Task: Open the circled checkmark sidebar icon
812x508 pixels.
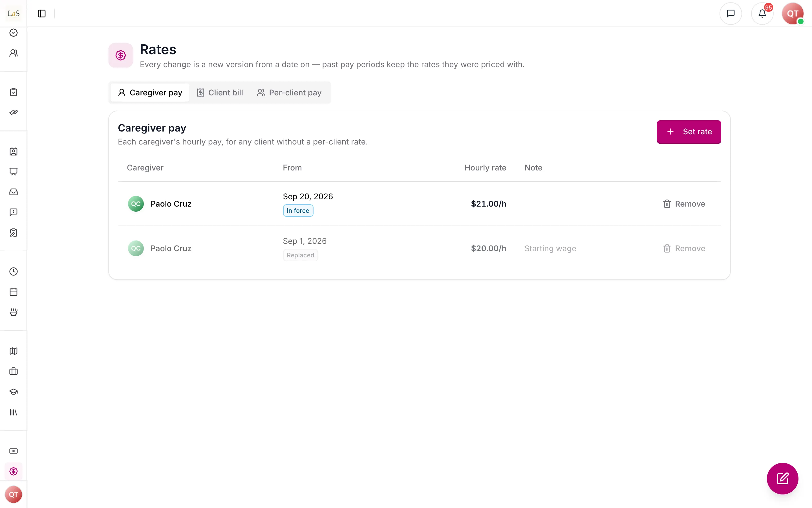Action: (x=14, y=32)
